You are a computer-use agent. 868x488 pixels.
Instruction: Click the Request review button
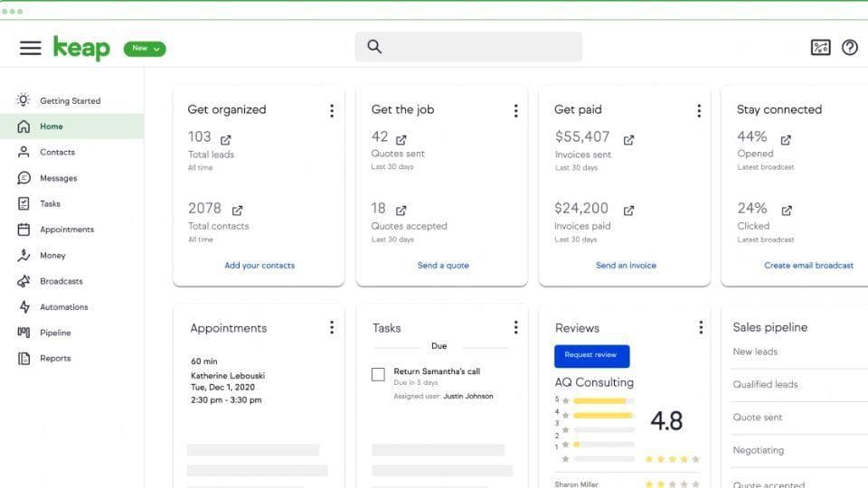(x=591, y=355)
